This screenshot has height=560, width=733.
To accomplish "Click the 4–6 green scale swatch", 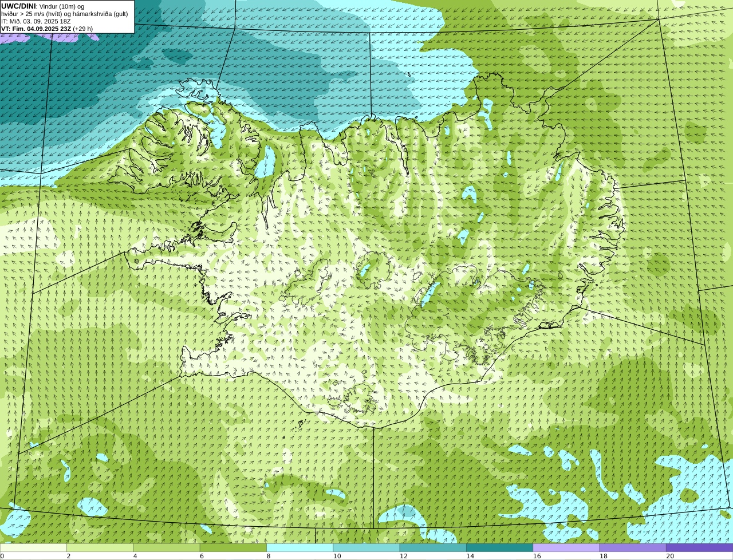I will click(x=167, y=547).
